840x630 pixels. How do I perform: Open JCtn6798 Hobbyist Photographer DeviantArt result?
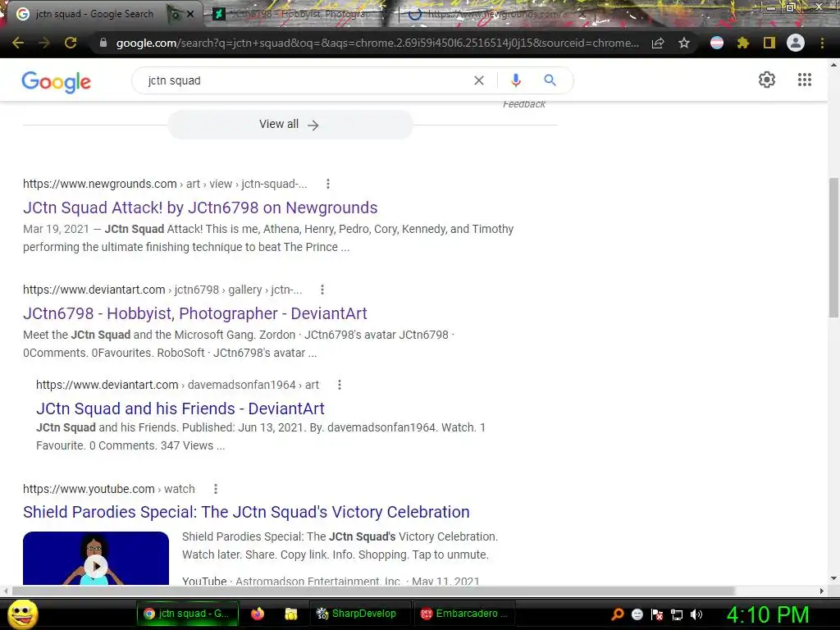pyautogui.click(x=195, y=313)
